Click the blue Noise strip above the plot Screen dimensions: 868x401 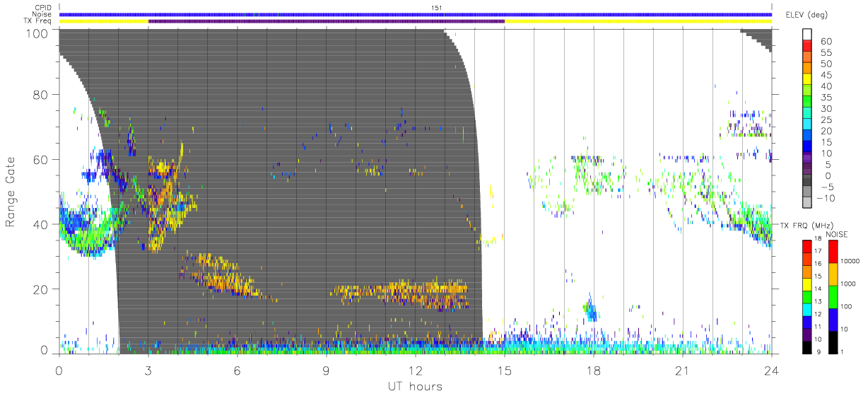click(x=415, y=14)
